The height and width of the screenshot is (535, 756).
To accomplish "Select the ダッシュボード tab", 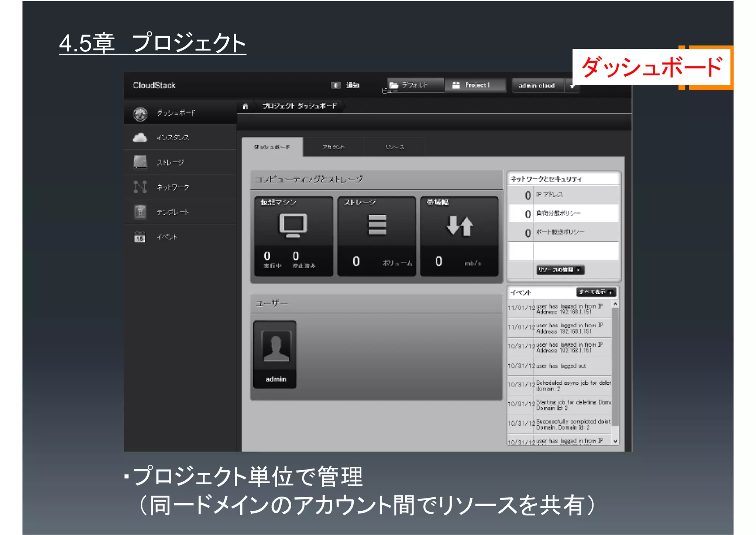I will 272,147.
